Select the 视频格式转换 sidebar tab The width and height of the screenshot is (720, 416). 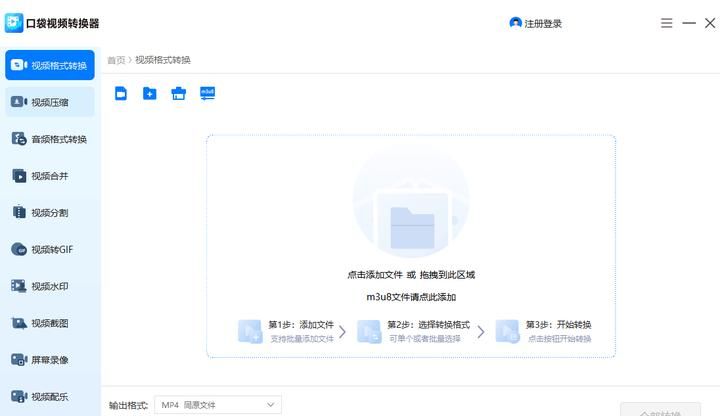[x=50, y=65]
